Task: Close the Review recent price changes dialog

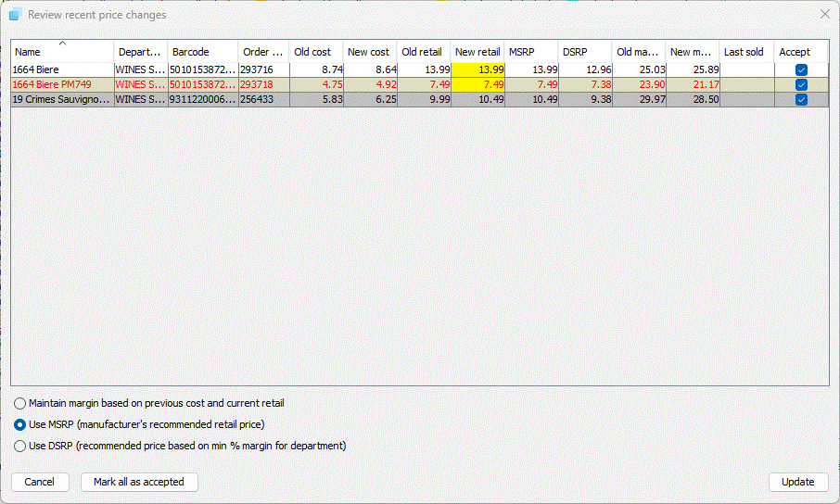Action: [x=824, y=15]
